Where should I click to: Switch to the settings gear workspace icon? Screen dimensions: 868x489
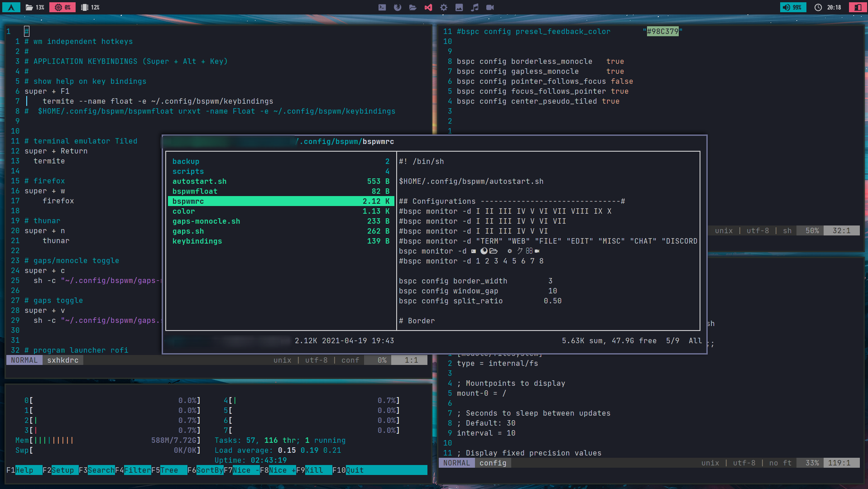pyautogui.click(x=444, y=7)
